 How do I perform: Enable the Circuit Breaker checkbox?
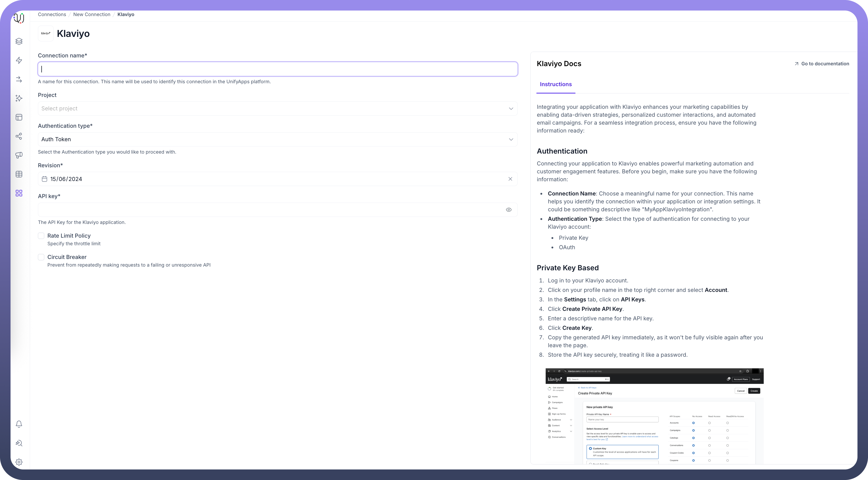point(41,257)
